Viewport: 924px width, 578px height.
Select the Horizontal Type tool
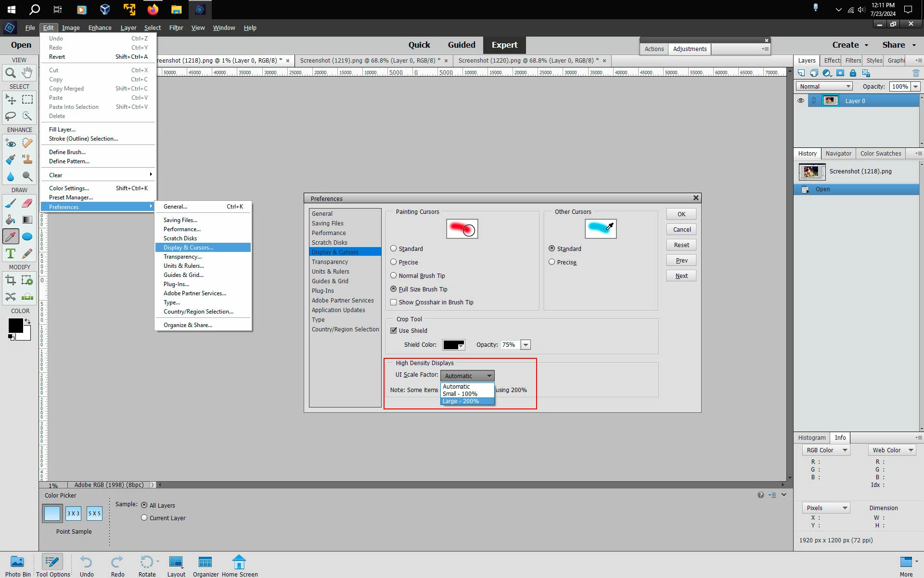(x=10, y=253)
